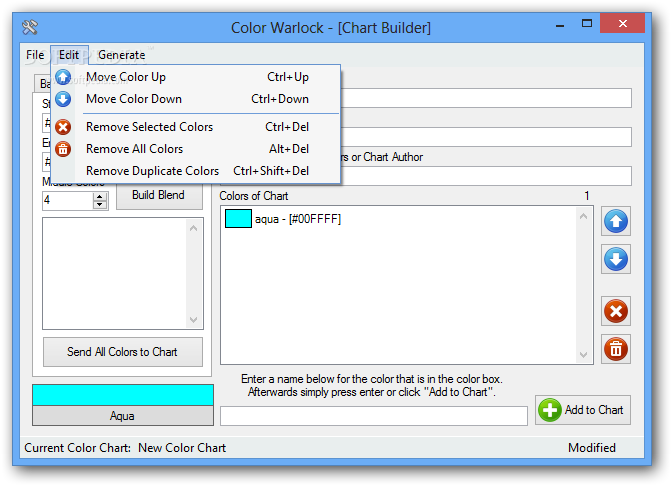Click the green plus Add to Chart button
The image size is (672, 486).
tap(583, 410)
